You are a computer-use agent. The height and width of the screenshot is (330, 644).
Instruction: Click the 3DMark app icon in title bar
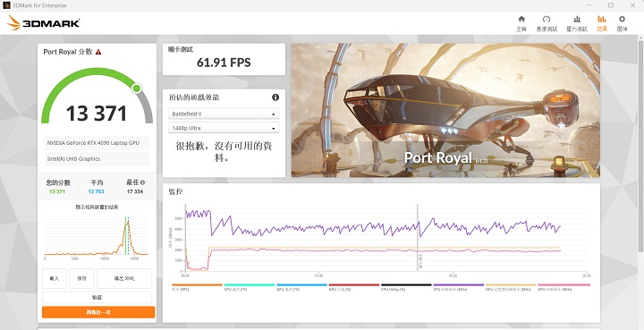6,5
